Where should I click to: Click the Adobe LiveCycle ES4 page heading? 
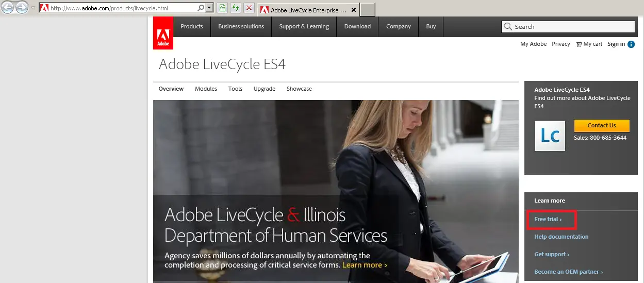click(x=222, y=64)
